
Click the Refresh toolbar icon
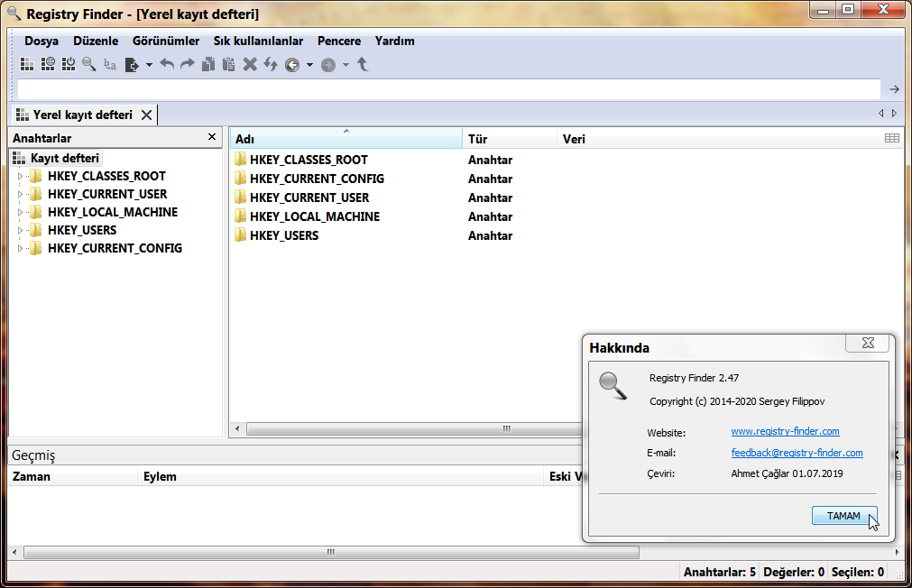pos(271,65)
